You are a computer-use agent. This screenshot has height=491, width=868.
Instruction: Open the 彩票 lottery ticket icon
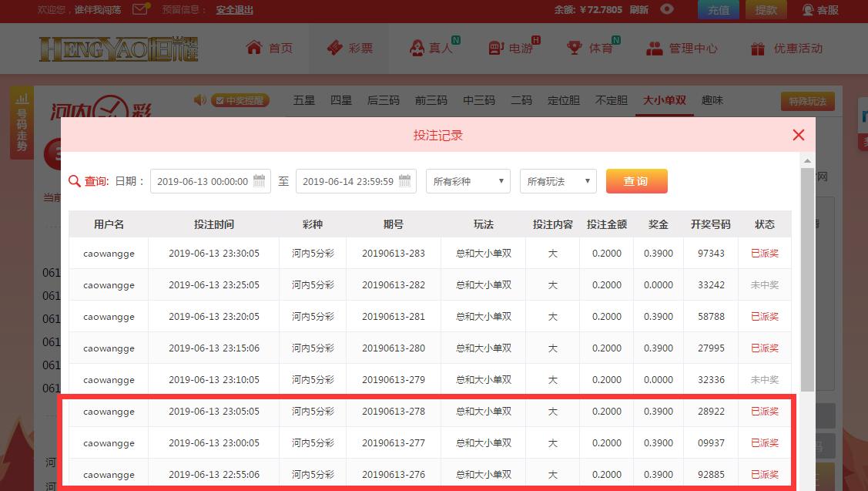coord(334,48)
